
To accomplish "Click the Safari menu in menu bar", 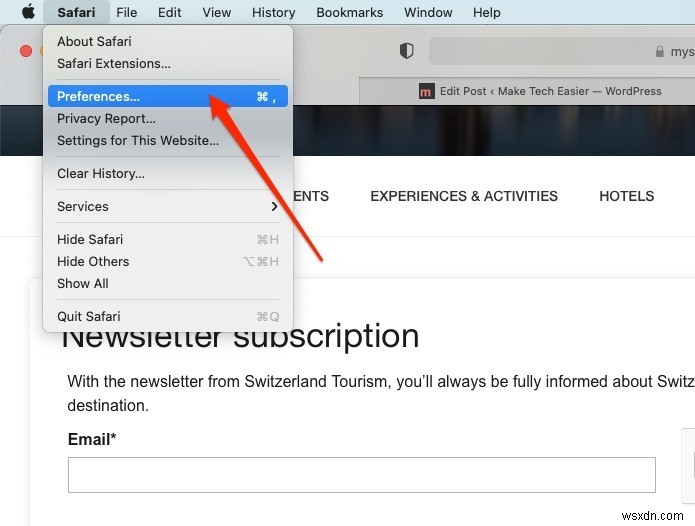I will point(76,12).
